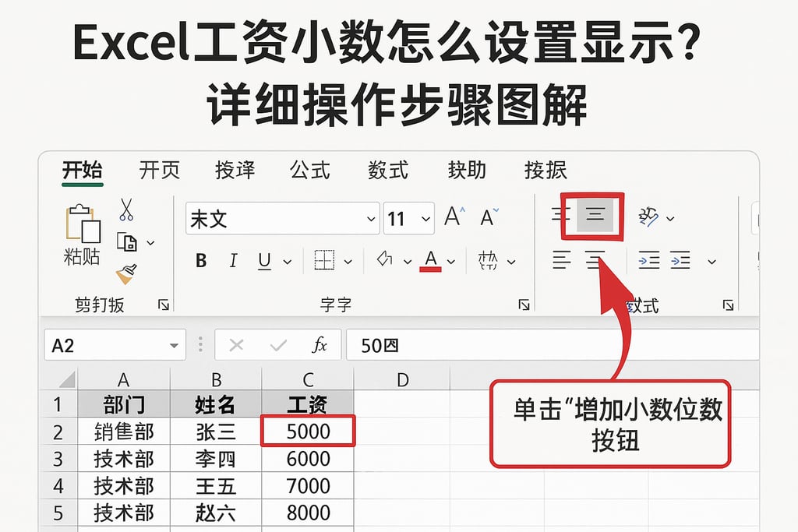This screenshot has height=532, width=798.
Task: Open the font size dropdown showing 11
Action: [425, 219]
